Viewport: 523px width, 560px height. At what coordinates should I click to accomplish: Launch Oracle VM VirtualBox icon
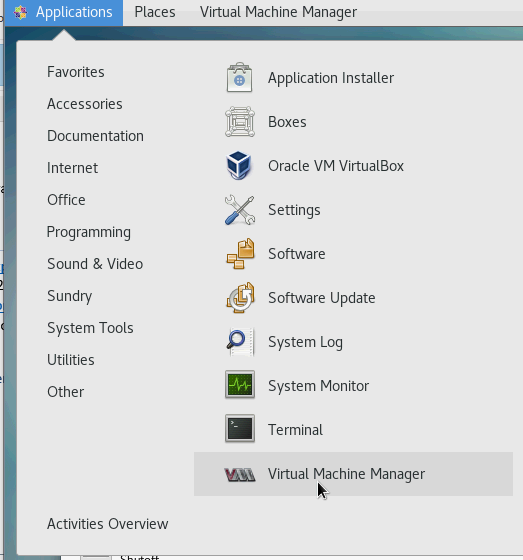click(x=240, y=166)
